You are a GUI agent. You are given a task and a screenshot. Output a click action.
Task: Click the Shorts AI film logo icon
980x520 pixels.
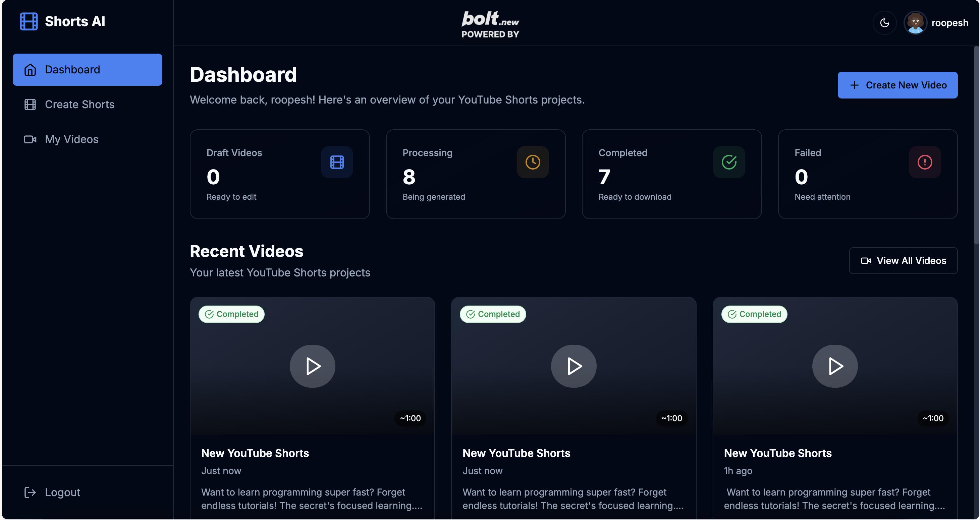29,21
